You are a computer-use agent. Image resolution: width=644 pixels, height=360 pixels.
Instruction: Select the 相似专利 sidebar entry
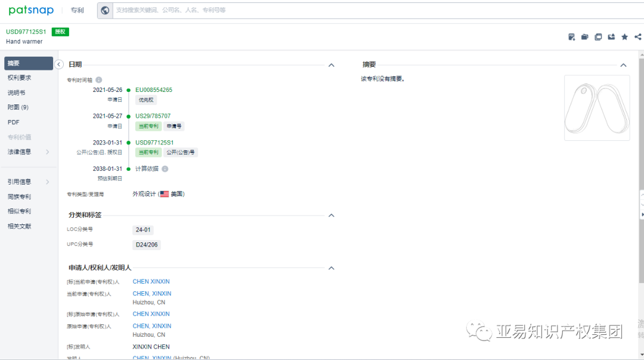[x=19, y=211]
